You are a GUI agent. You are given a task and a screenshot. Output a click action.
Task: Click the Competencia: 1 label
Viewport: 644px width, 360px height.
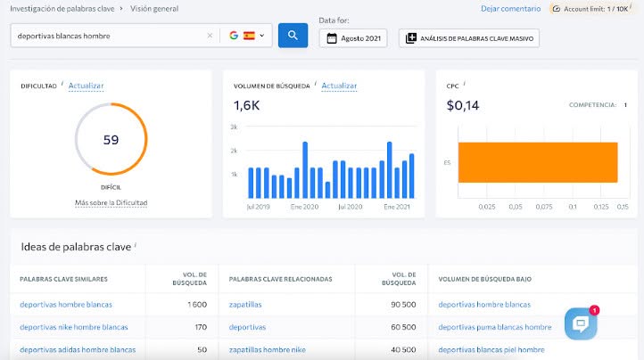click(598, 105)
